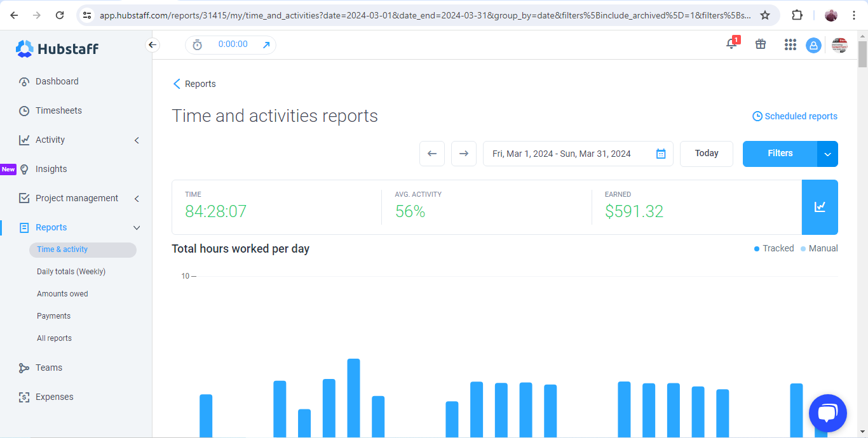The image size is (868, 438).
Task: Collapse the Reports sidebar section
Action: tap(137, 228)
